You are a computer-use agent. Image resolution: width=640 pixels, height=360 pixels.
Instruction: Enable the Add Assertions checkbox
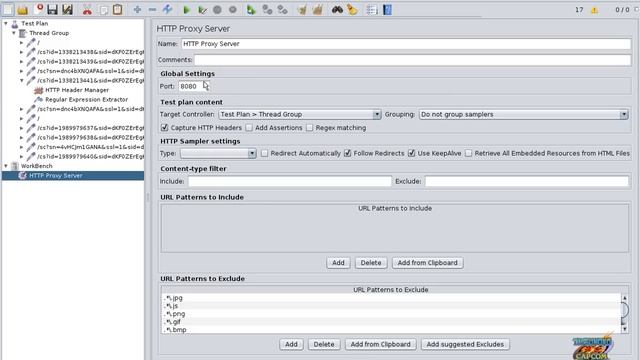(x=249, y=128)
